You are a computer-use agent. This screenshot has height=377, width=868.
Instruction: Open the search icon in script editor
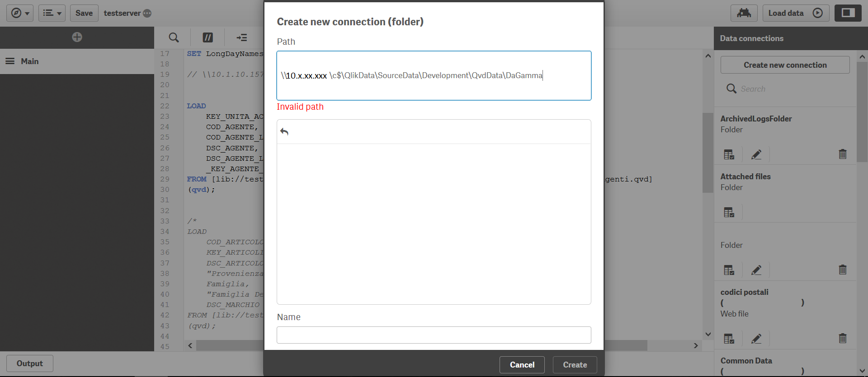point(174,37)
